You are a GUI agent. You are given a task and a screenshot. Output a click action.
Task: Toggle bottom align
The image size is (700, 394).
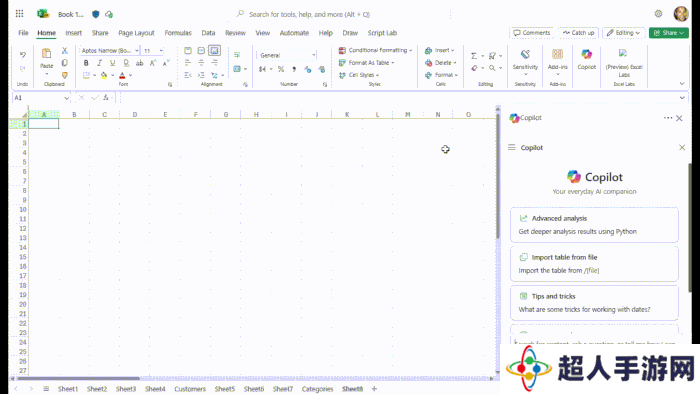point(214,50)
